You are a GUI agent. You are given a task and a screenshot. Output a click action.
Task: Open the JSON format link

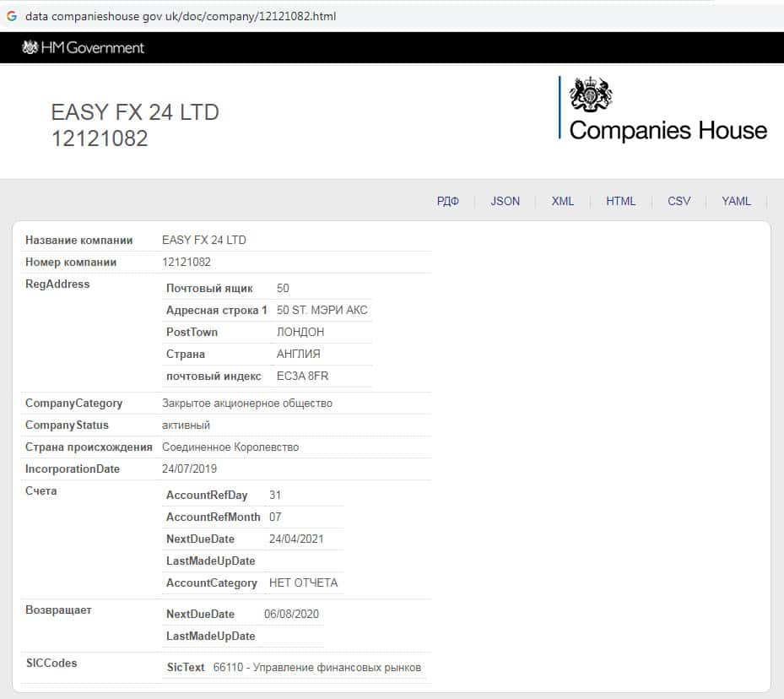pyautogui.click(x=505, y=201)
